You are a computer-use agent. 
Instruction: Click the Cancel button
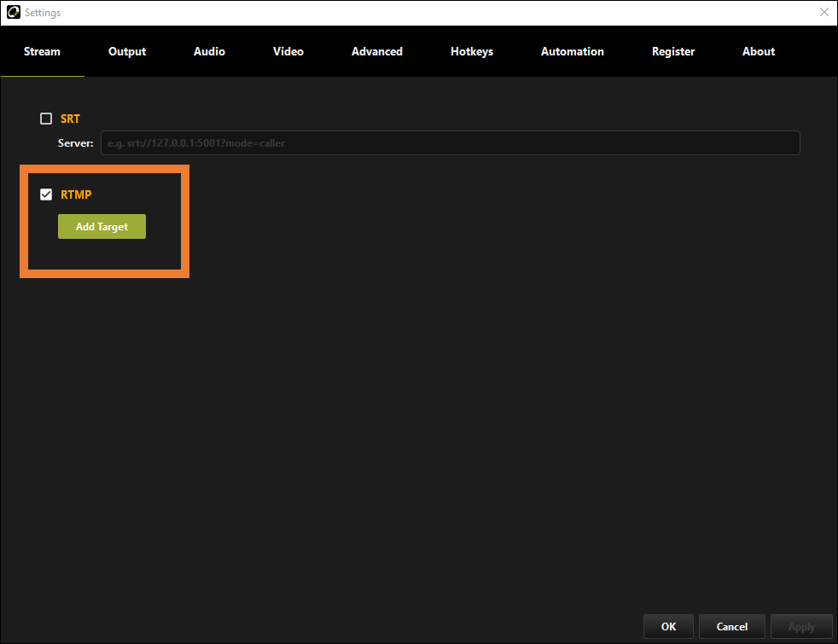(731, 626)
